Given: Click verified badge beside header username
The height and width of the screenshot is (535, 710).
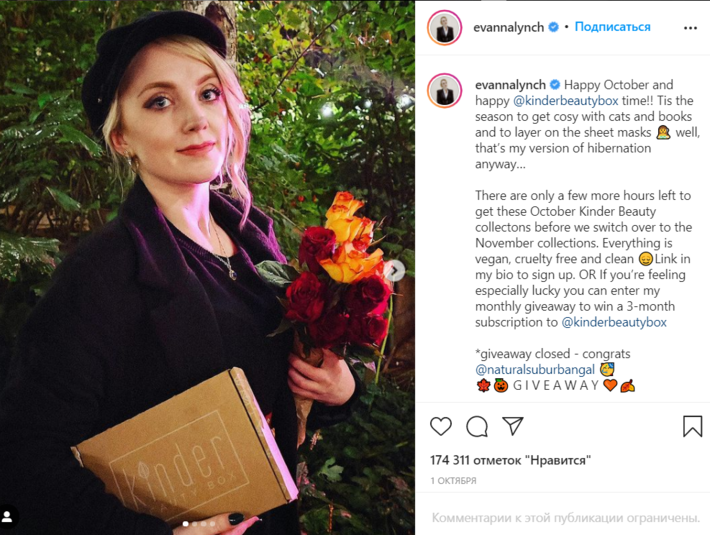Looking at the screenshot, I should tap(553, 27).
